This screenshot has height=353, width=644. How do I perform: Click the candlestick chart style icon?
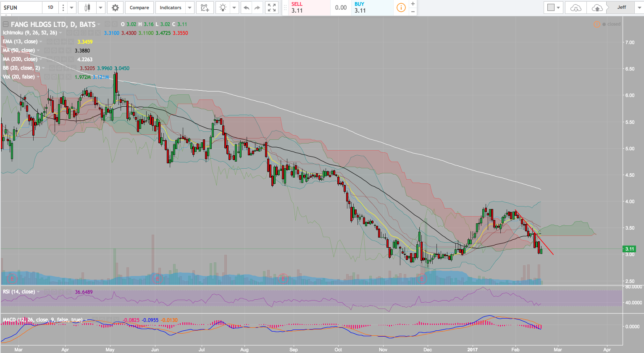coord(87,8)
